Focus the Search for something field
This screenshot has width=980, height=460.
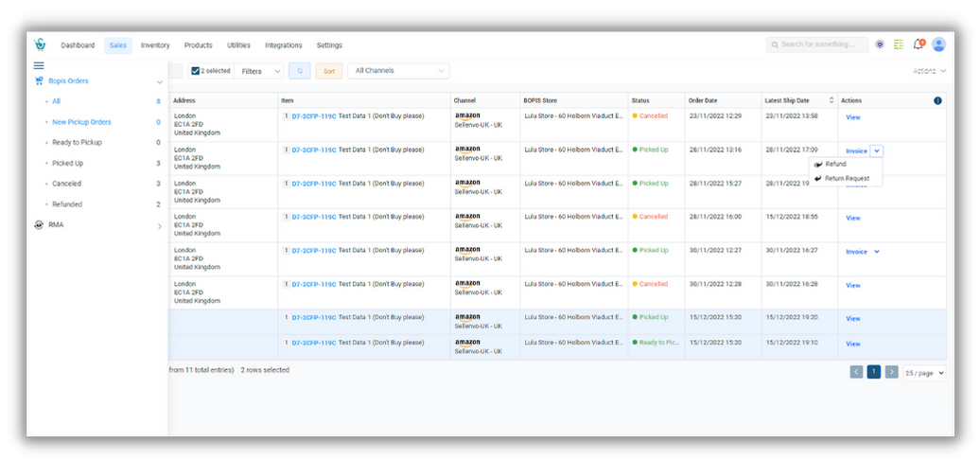pyautogui.click(x=817, y=44)
